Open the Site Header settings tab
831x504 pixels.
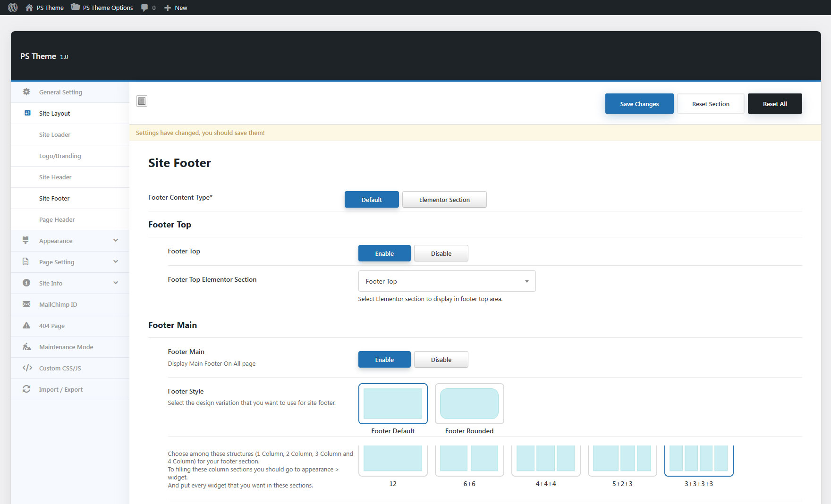coord(55,177)
